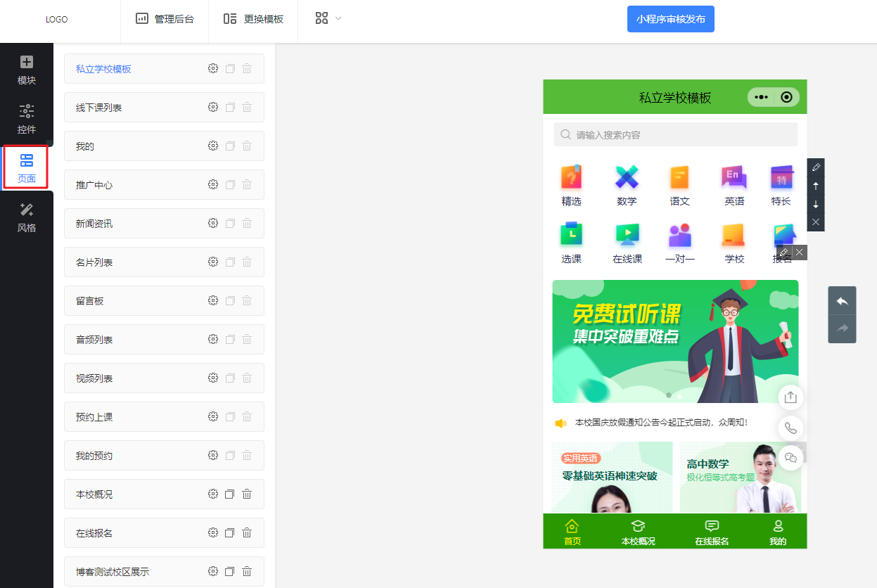Delete the 博客测试校区展示 page

pos(247,571)
